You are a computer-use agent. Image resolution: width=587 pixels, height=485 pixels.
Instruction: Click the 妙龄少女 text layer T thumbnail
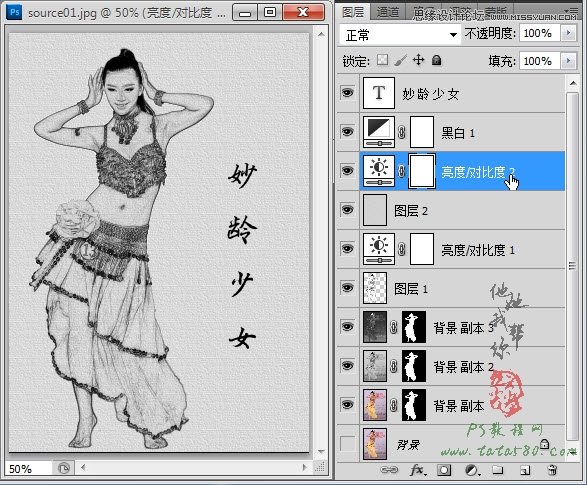[x=379, y=93]
